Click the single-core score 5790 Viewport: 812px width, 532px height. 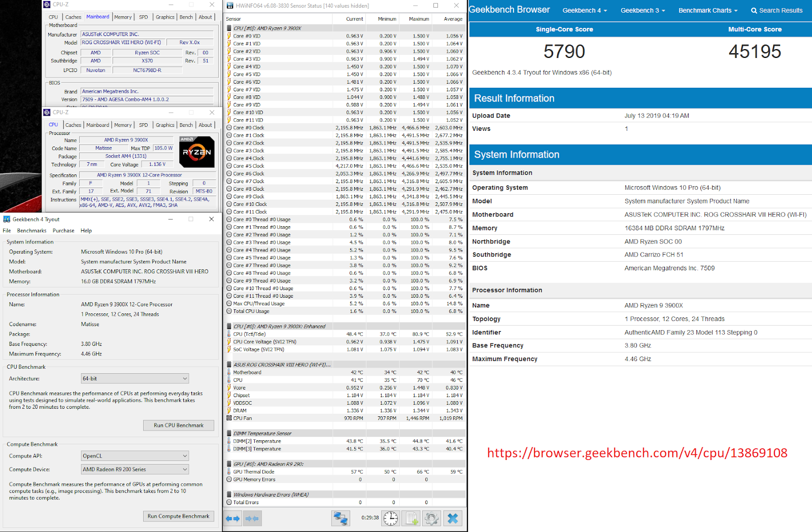[564, 51]
